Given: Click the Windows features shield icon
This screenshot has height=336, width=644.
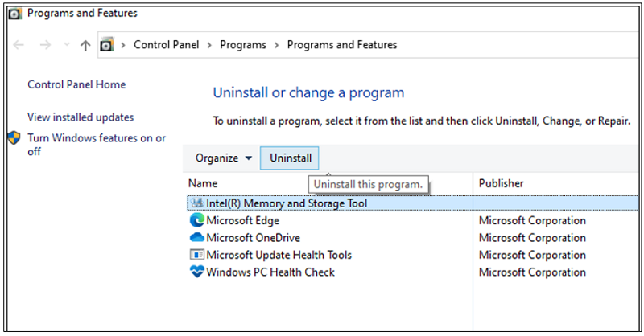Looking at the screenshot, I should point(14,138).
